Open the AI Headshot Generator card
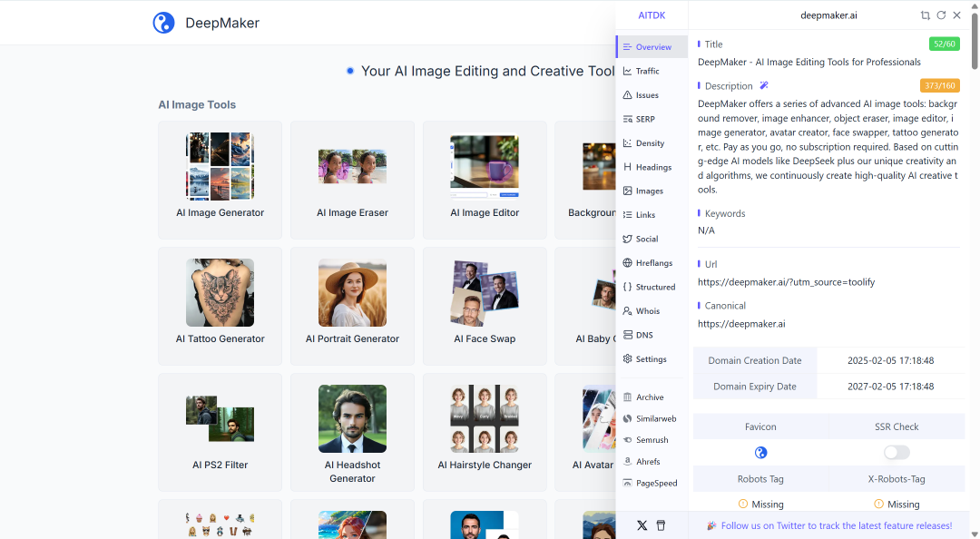This screenshot has width=980, height=539. point(352,432)
